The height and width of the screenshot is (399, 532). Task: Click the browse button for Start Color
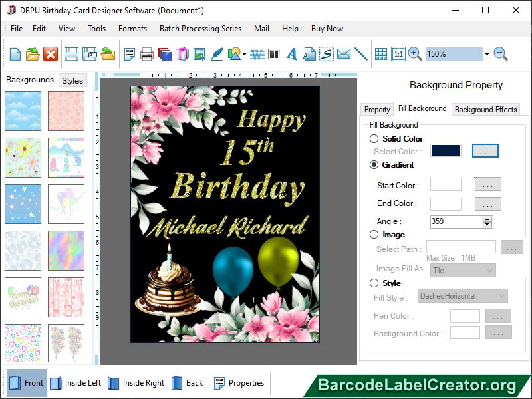pyautogui.click(x=487, y=184)
